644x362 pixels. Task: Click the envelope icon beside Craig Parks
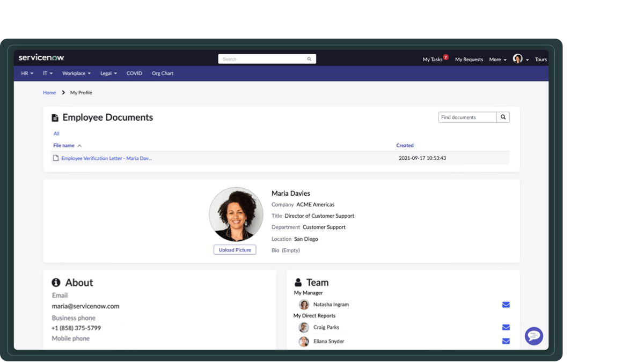pyautogui.click(x=506, y=327)
